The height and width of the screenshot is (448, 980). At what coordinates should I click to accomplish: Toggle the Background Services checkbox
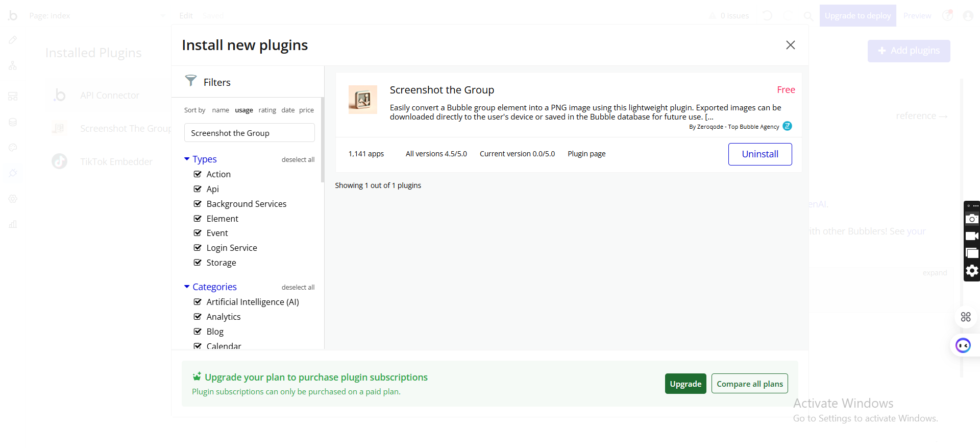[198, 204]
